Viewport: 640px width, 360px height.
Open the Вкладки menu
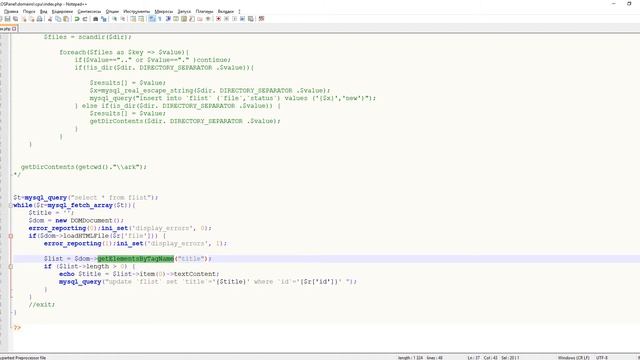click(x=226, y=11)
